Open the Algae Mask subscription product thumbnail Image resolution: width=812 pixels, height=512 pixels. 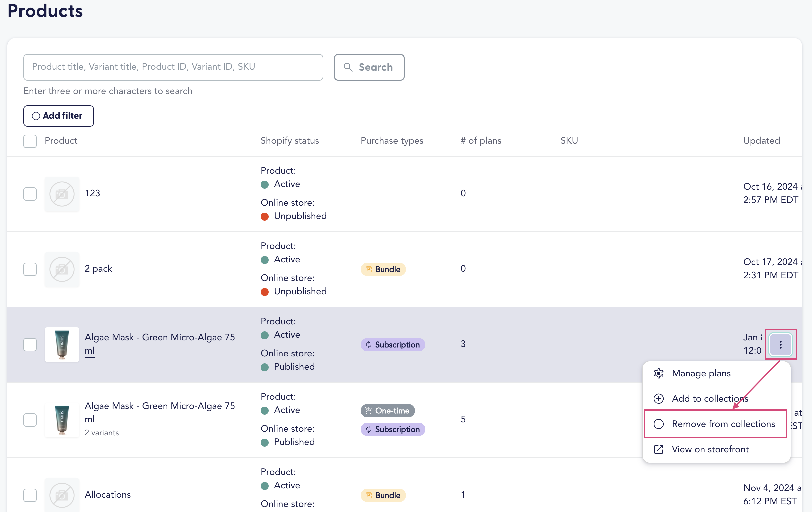point(62,344)
